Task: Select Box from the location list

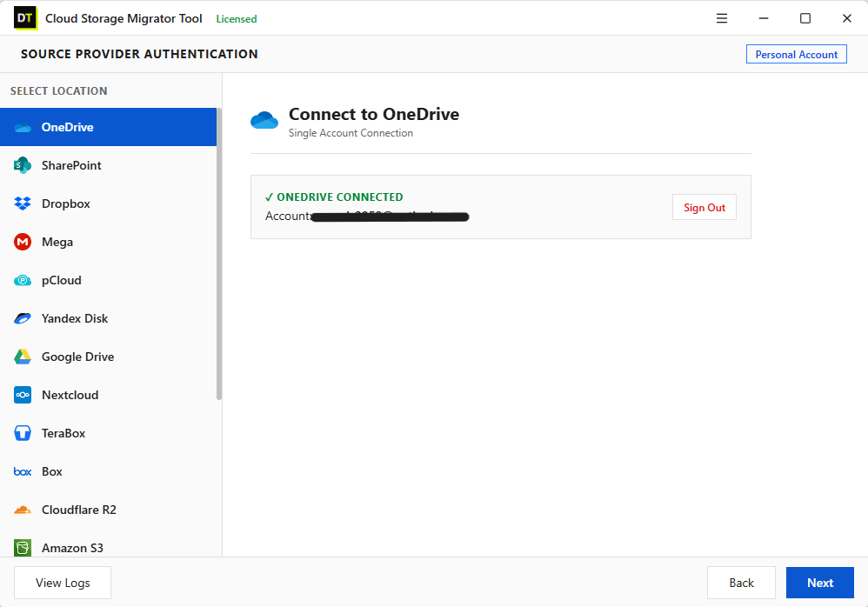Action: 109,471
